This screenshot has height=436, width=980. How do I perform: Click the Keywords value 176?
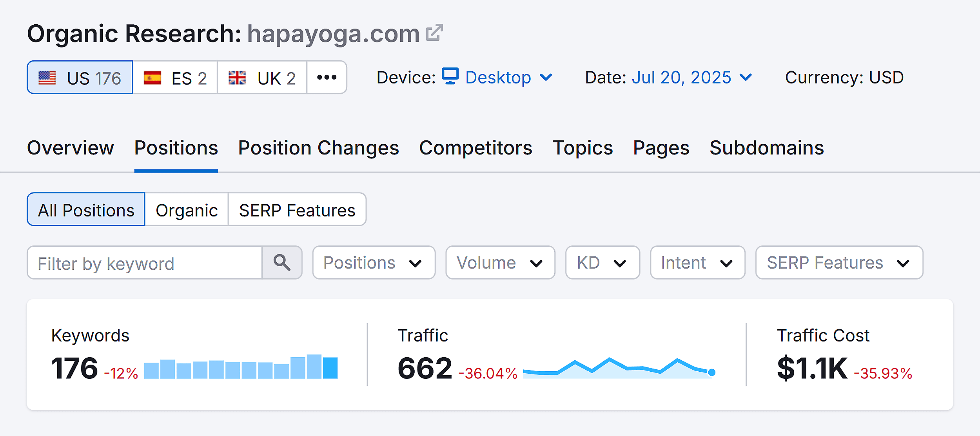tap(74, 368)
